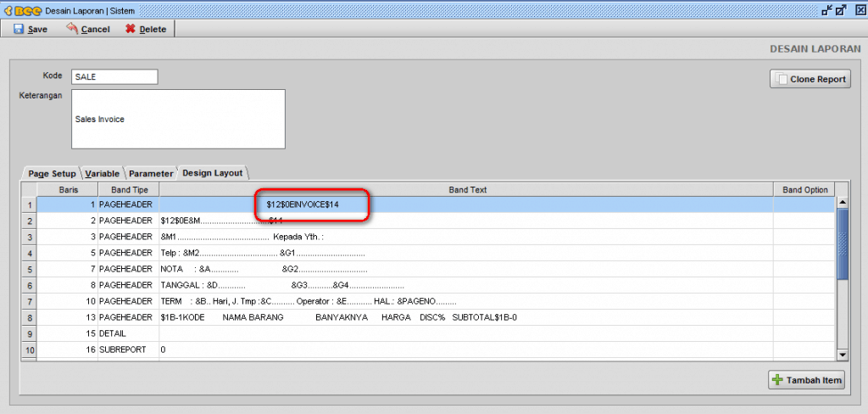Select the SUBREPORT band type cell
This screenshot has width=868, height=414.
[129, 350]
